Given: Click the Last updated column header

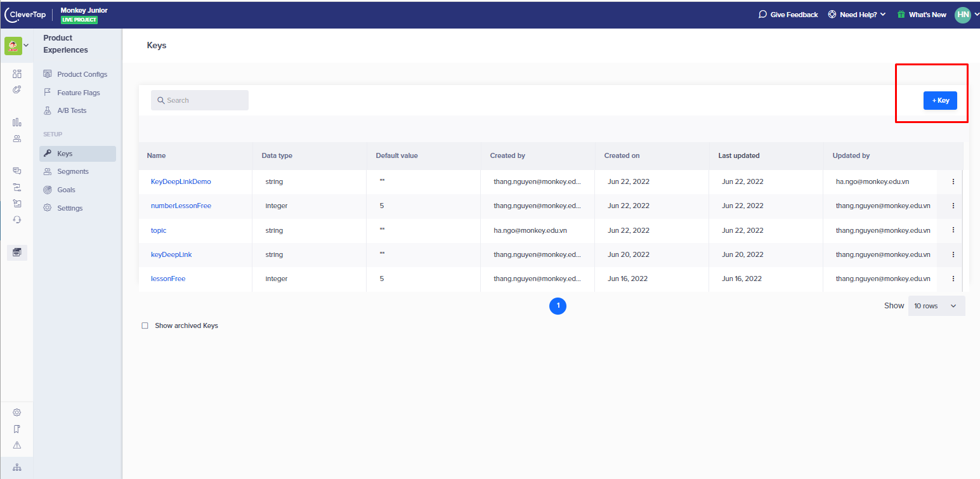Looking at the screenshot, I should 739,155.
